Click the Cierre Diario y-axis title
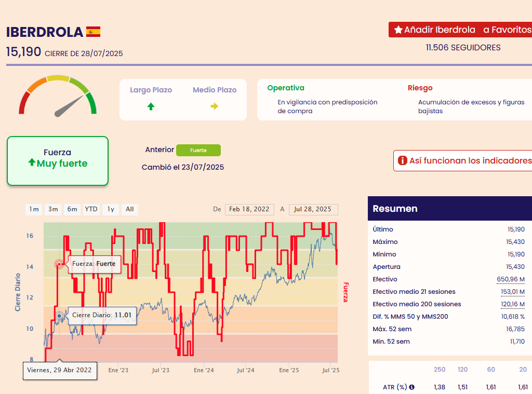Image resolution: width=532 pixels, height=394 pixels. pyautogui.click(x=18, y=292)
